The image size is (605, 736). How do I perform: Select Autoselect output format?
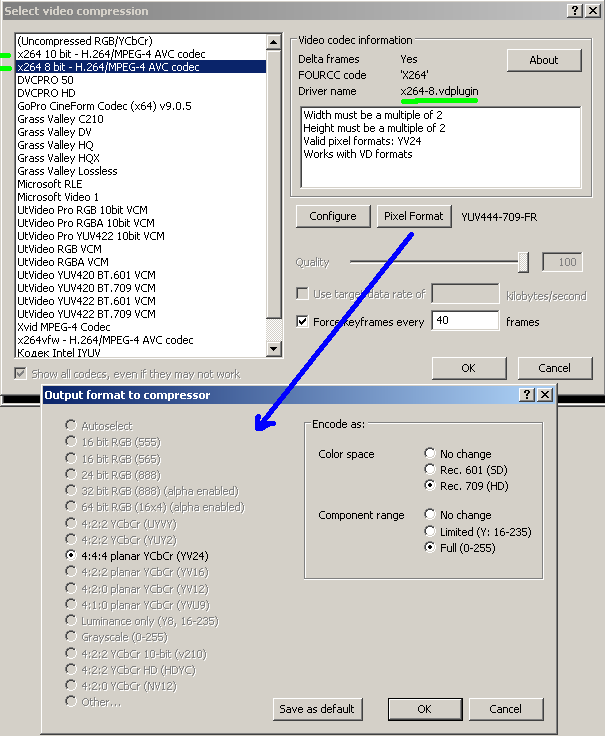pyautogui.click(x=71, y=425)
